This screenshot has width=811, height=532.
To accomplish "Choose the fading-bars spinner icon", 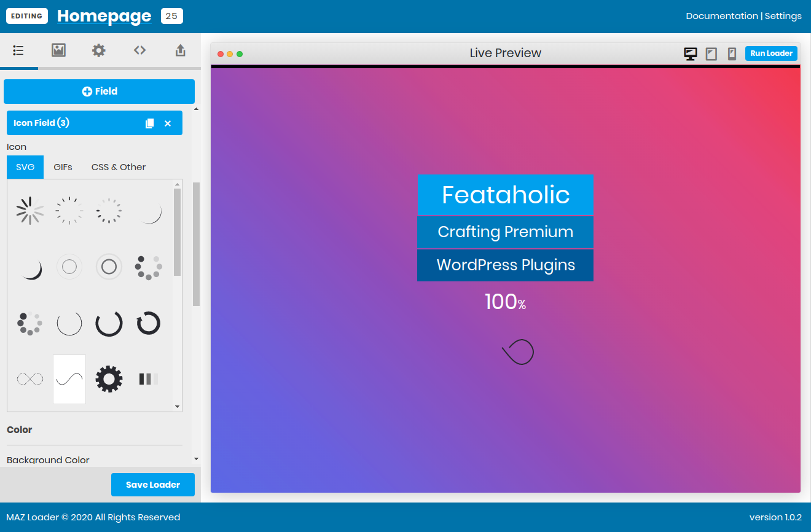I will pos(30,210).
